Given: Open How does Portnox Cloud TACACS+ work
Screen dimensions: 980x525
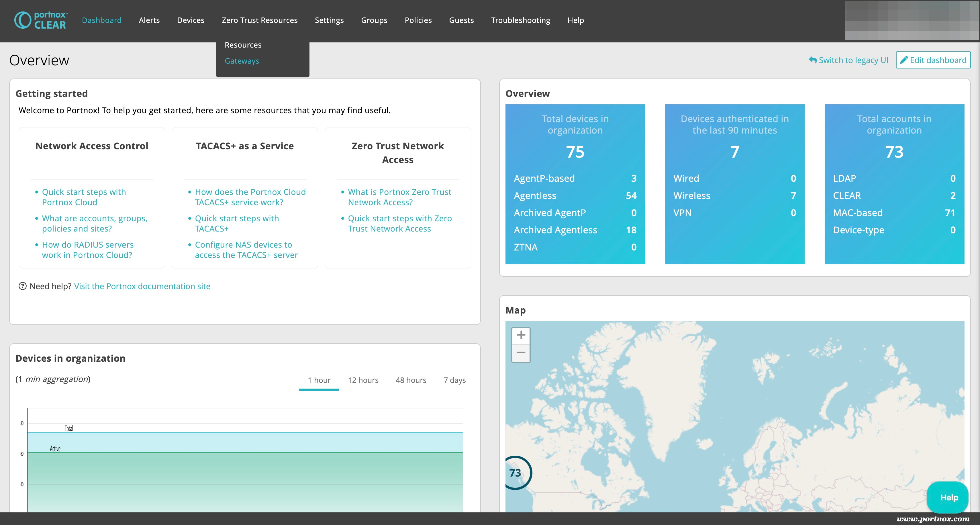Looking at the screenshot, I should [250, 197].
